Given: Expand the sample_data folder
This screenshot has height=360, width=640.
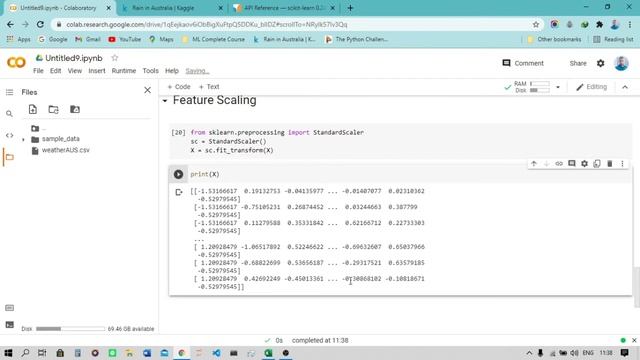Looking at the screenshot, I should point(23,140).
